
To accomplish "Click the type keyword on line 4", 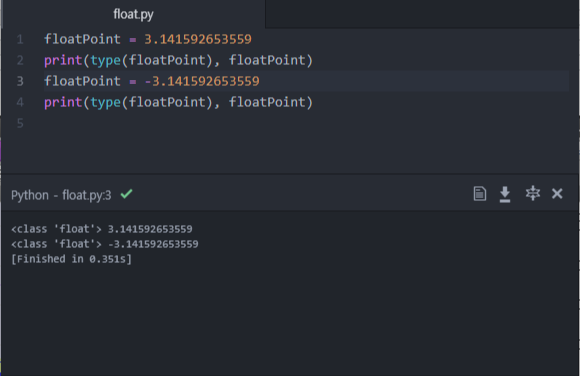I will click(105, 103).
